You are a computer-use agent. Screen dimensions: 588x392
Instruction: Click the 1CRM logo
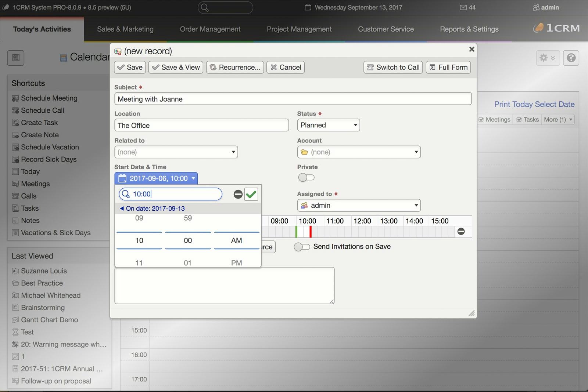click(556, 28)
